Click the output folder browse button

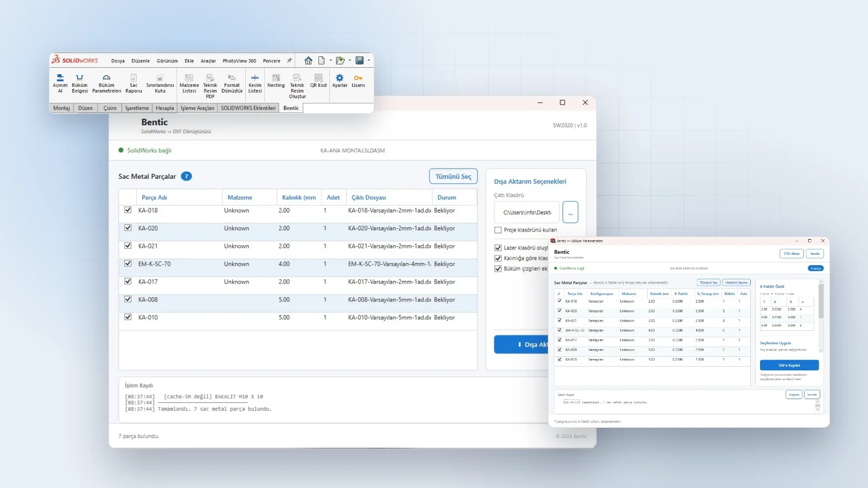[x=570, y=213]
